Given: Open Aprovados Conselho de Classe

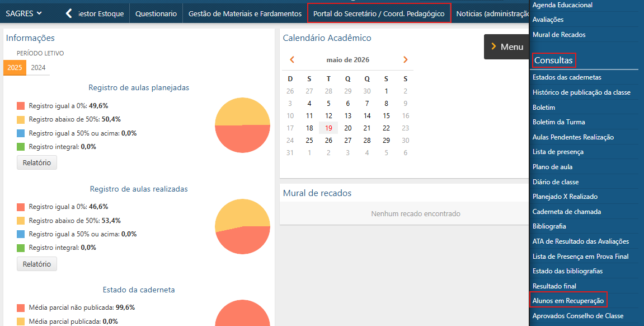Looking at the screenshot, I should pyautogui.click(x=578, y=316).
